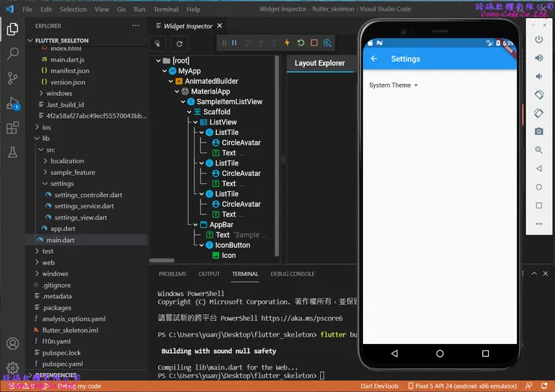Select the AppBar widget in the tree
555x392 pixels.
click(x=220, y=225)
